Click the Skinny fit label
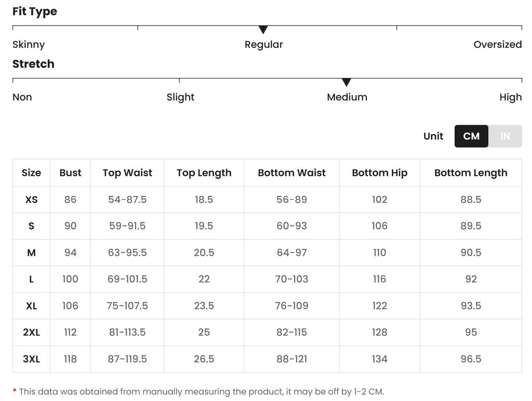The width and height of the screenshot is (532, 401). [29, 45]
